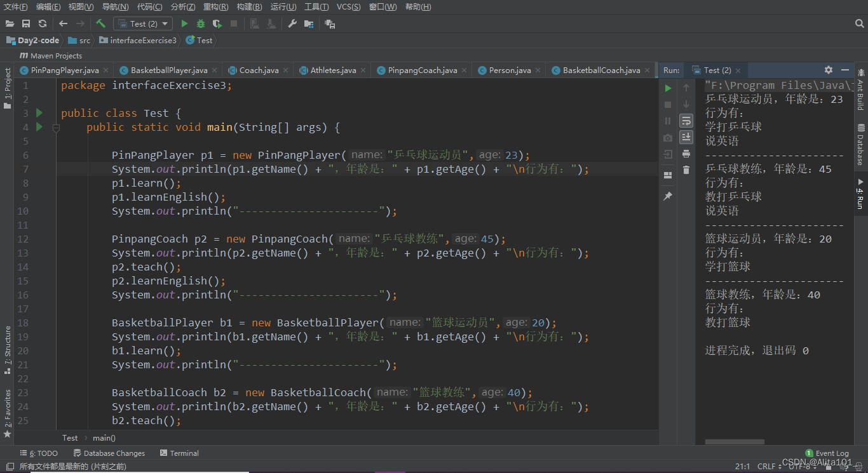The image size is (868, 473).
Task: Switch to the BasketballCoach.java tab
Action: [x=601, y=70]
